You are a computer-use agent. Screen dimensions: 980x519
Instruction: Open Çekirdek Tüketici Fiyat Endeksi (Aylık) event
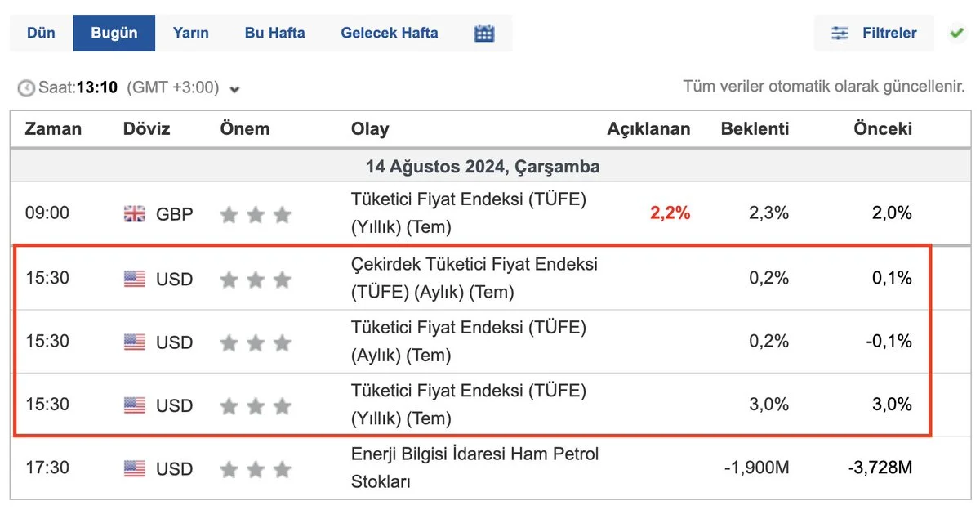coord(474,278)
